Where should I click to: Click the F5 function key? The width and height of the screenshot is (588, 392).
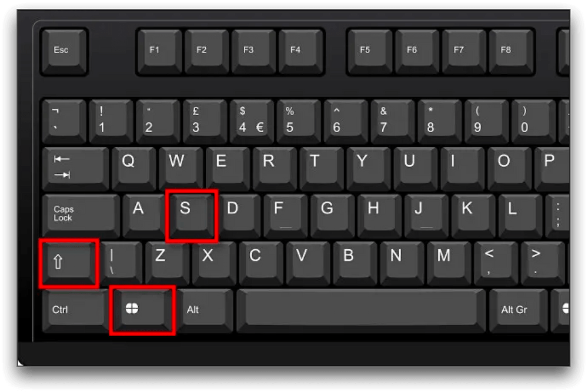(369, 52)
